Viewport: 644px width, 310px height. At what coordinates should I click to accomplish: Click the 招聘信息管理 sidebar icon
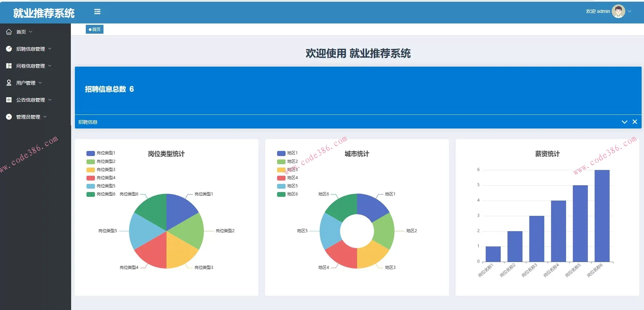[9, 49]
